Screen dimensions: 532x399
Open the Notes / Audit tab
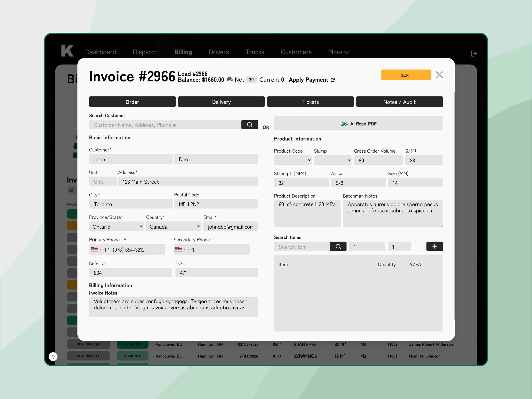click(399, 102)
